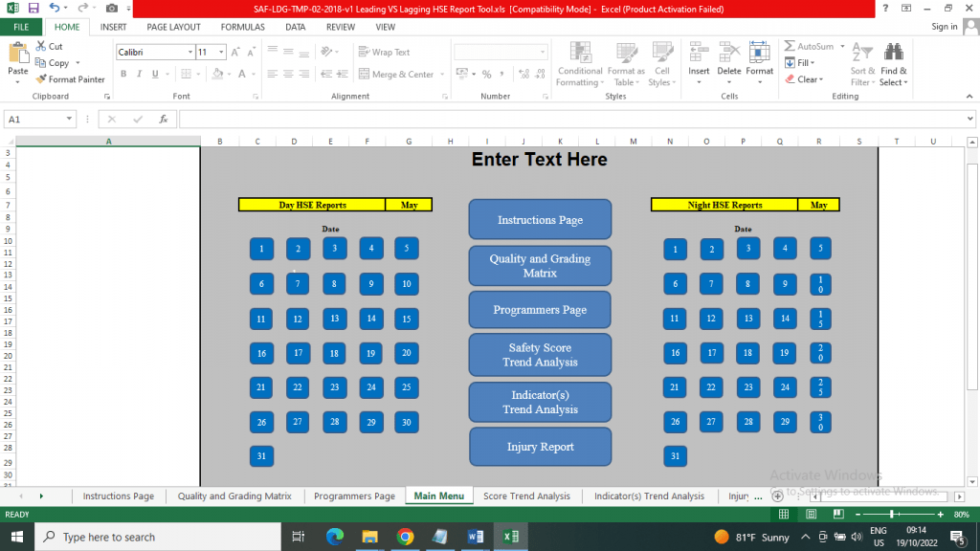Viewport: 980px width, 551px height.
Task: Click the Insert cells icon
Action: coord(699,52)
